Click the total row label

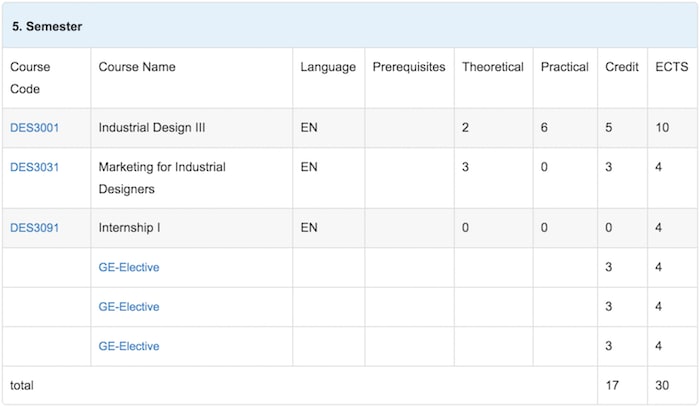(21, 386)
